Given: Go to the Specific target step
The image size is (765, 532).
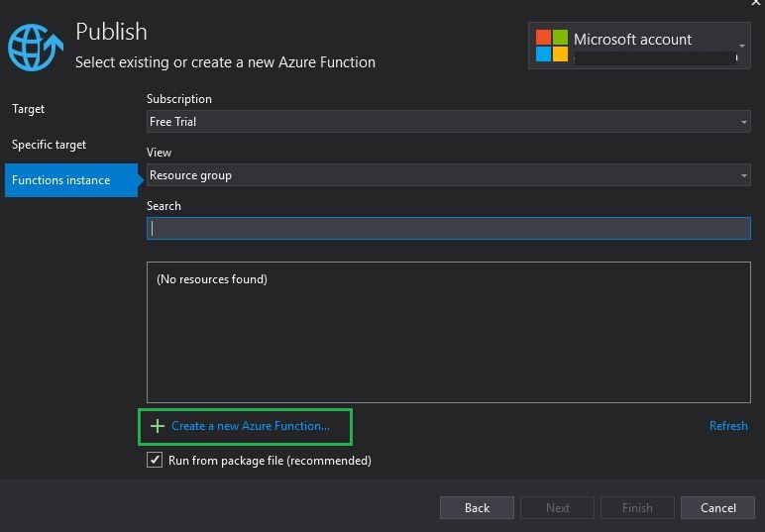Looking at the screenshot, I should point(50,145).
